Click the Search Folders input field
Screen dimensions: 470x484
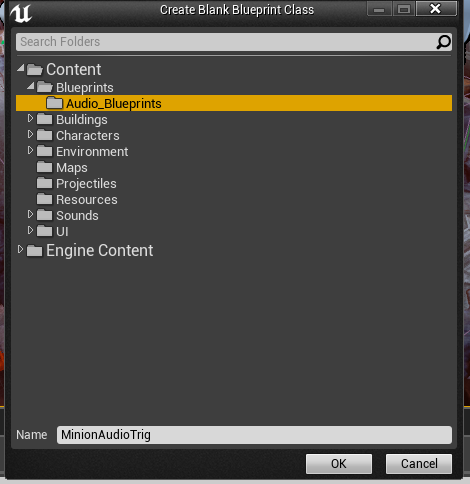point(234,42)
